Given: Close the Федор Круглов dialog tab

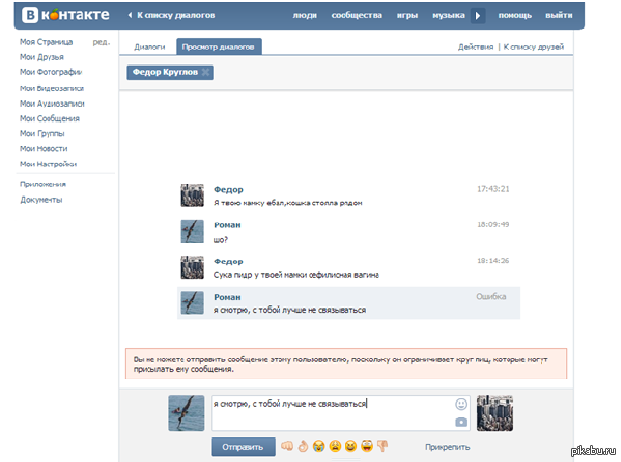Looking at the screenshot, I should point(205,72).
